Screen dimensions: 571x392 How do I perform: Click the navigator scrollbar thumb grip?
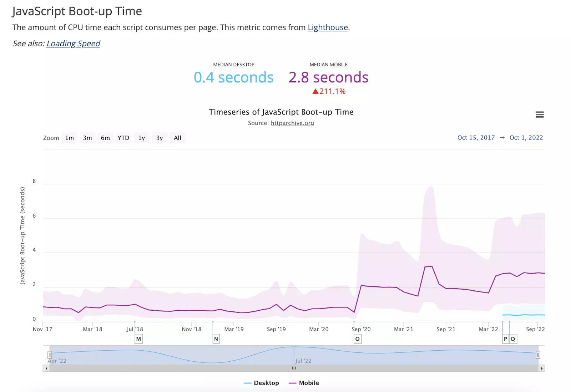tap(294, 368)
